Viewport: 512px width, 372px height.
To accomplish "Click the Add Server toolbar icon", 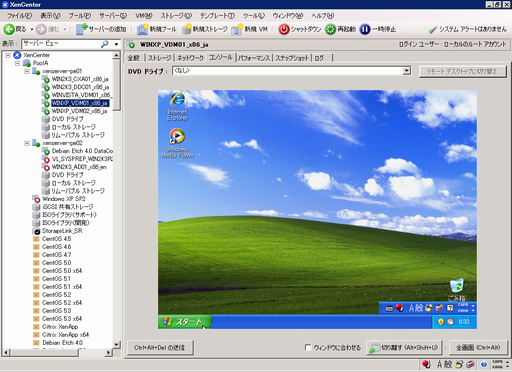I will tap(81, 29).
